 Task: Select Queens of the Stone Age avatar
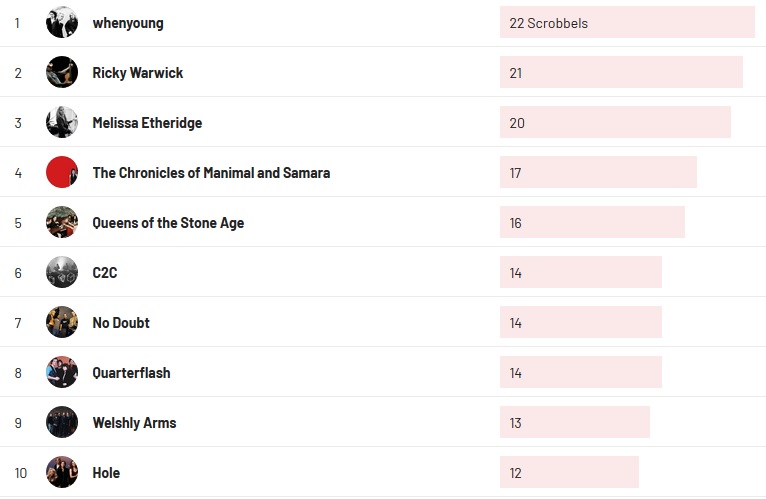tap(62, 222)
